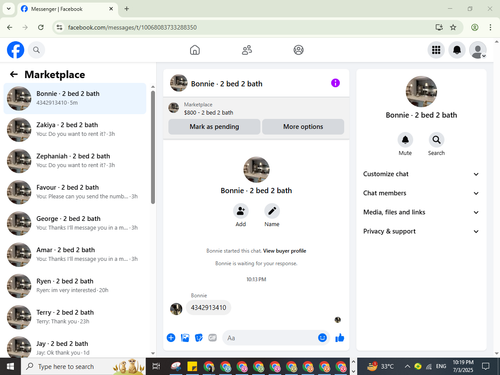Mute the conversation with the bell icon
Screen dimensions: 500x375
(405, 140)
